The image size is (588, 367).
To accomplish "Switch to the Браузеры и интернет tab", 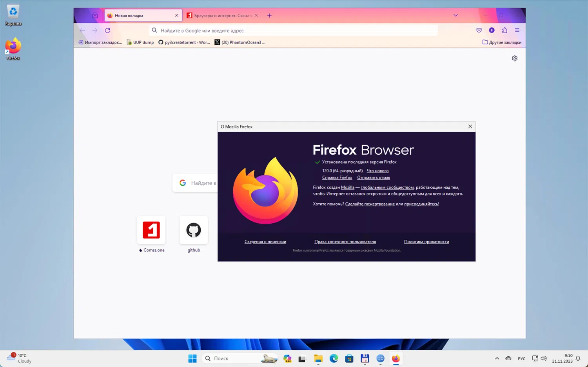I will [222, 16].
